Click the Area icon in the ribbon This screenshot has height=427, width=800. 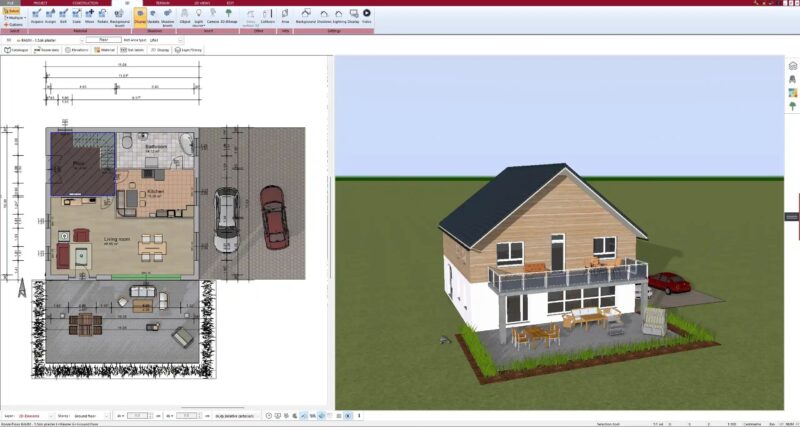pos(285,15)
